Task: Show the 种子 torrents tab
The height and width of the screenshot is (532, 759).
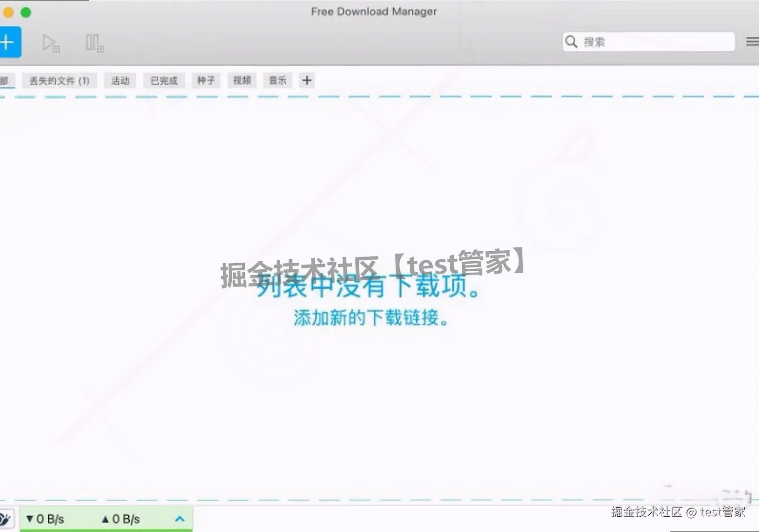Action: (206, 81)
